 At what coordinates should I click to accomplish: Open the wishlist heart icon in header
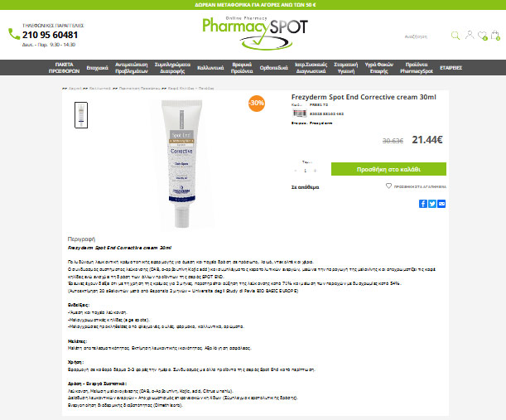(483, 36)
